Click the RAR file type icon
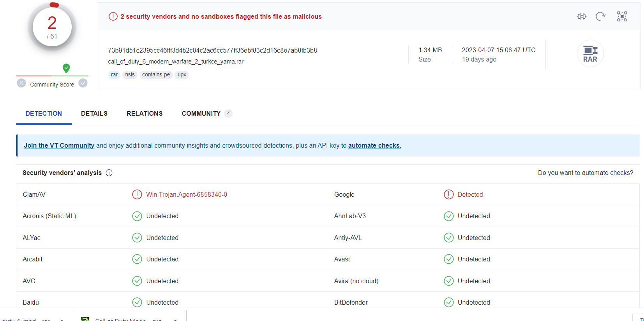Screen dimensions: 644x321 (x=590, y=54)
